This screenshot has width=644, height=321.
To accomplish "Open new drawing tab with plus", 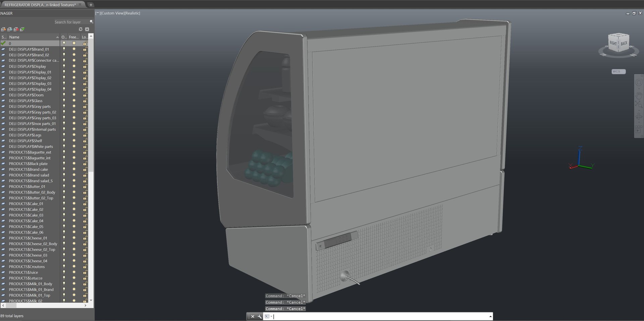I will [x=91, y=5].
